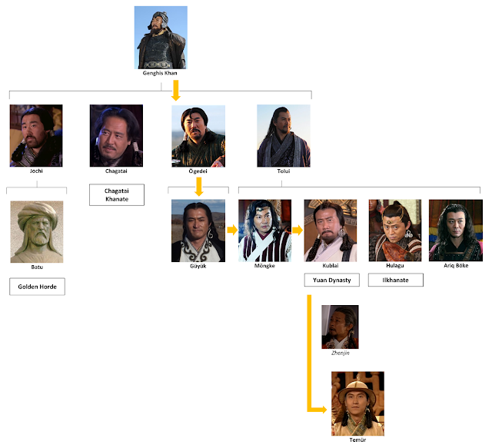
Task: Select the Jochi portrait image
Action: (x=36, y=135)
